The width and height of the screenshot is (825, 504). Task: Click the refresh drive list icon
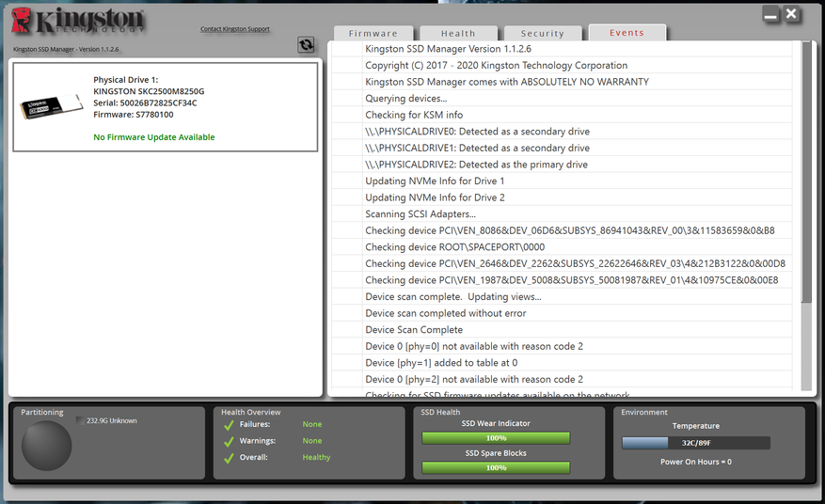(x=306, y=45)
